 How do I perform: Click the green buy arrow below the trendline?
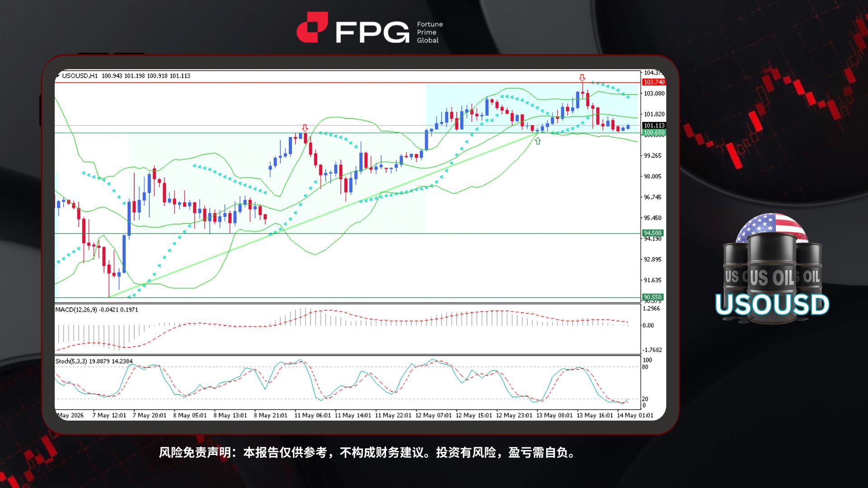[538, 141]
